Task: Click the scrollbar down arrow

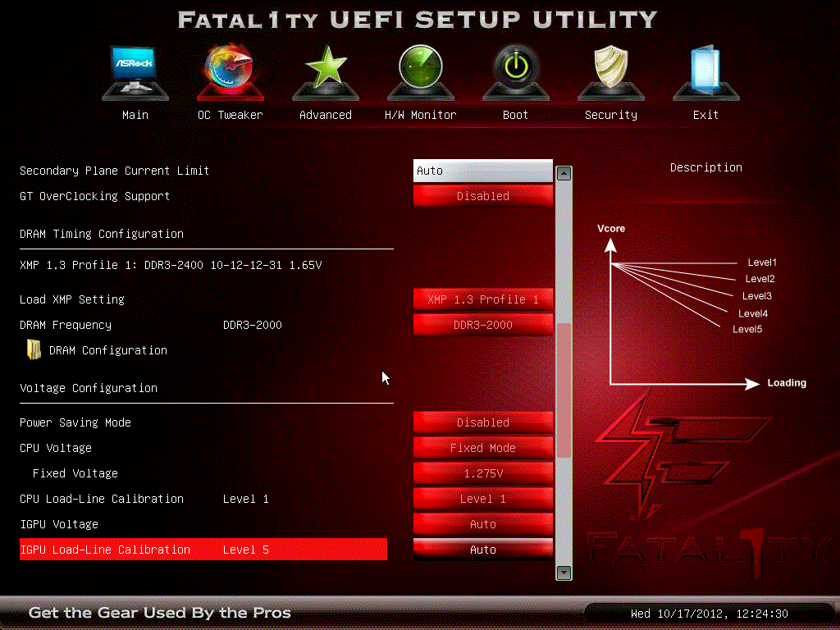Action: [564, 572]
